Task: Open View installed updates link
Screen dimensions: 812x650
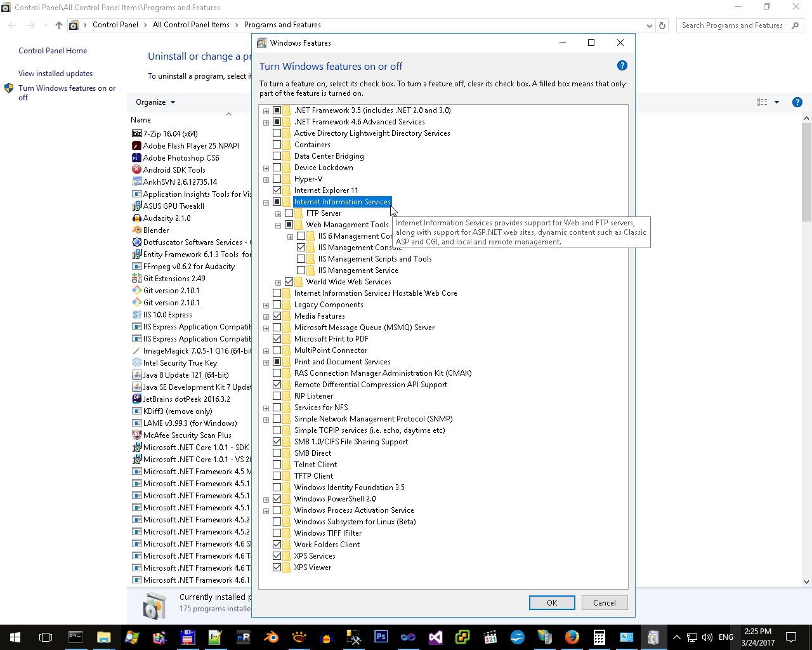Action: pos(55,74)
